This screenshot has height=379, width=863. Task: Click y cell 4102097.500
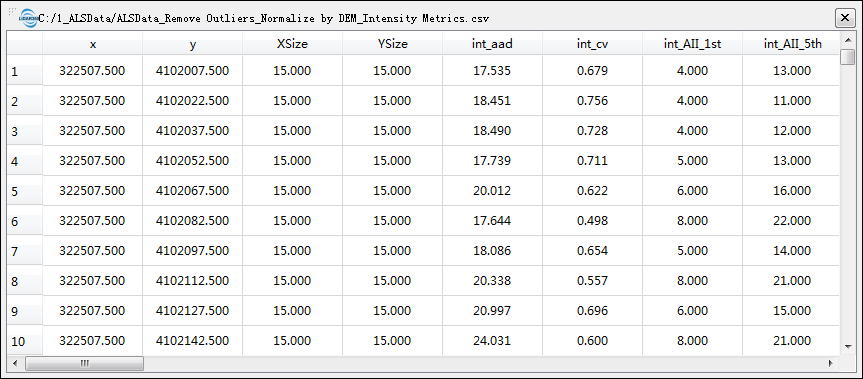pos(193,251)
